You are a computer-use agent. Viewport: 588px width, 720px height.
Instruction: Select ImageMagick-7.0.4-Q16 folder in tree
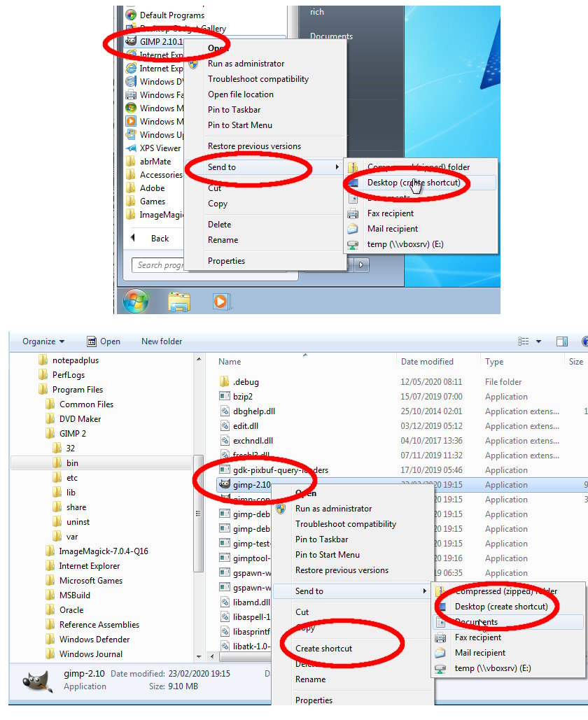coord(104,551)
